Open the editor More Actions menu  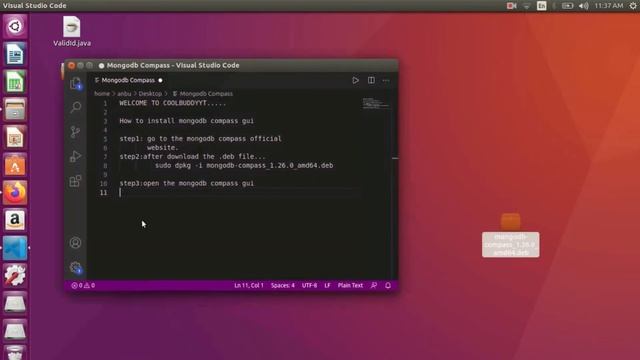(x=386, y=81)
